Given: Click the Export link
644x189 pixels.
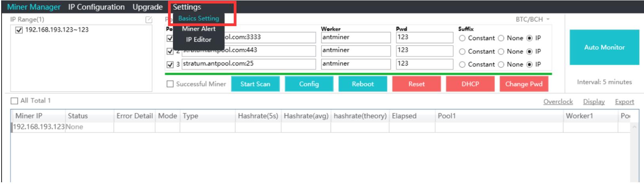Looking at the screenshot, I should [624, 102].
